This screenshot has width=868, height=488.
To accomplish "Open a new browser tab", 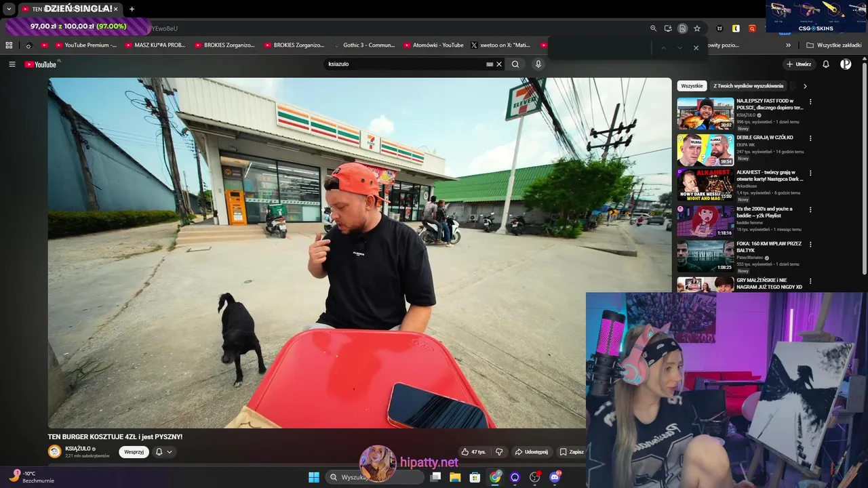I will coord(132,9).
